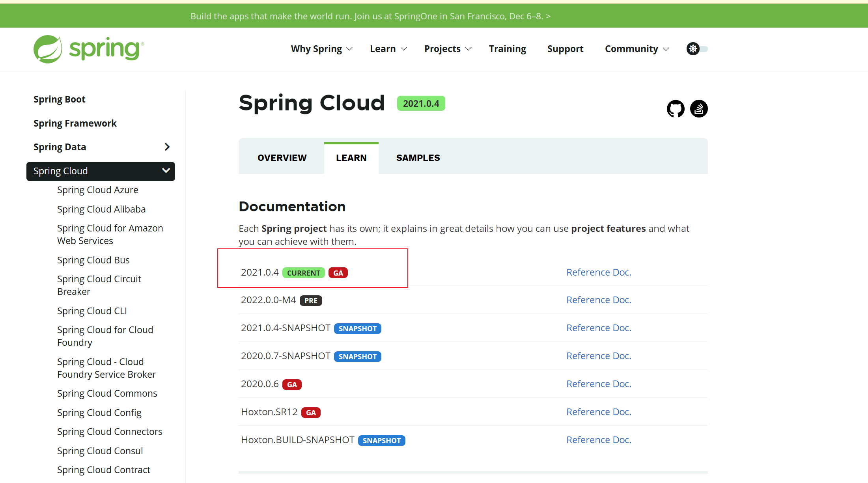Viewport: 868px width, 483px height.
Task: Open Spring Cloud Azure
Action: [98, 190]
